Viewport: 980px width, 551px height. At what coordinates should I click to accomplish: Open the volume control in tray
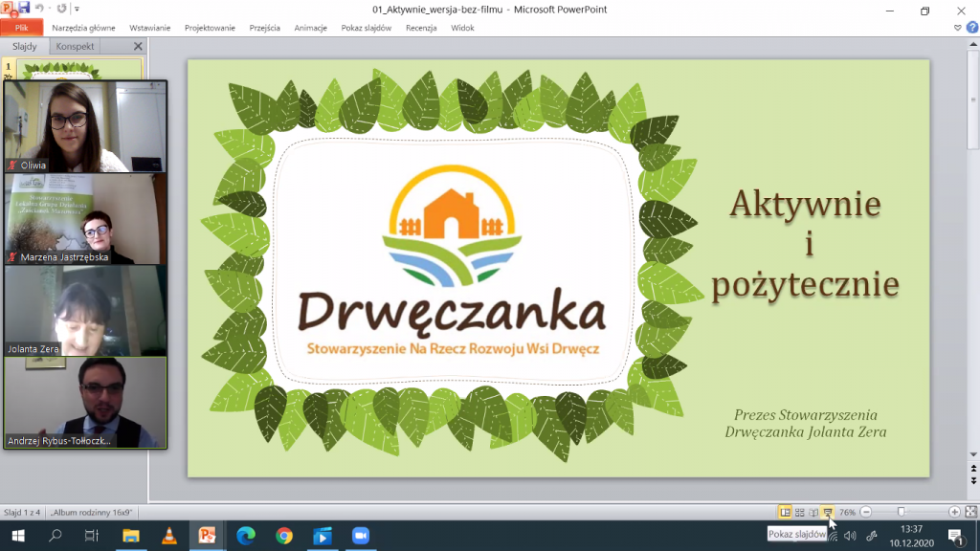(x=850, y=536)
